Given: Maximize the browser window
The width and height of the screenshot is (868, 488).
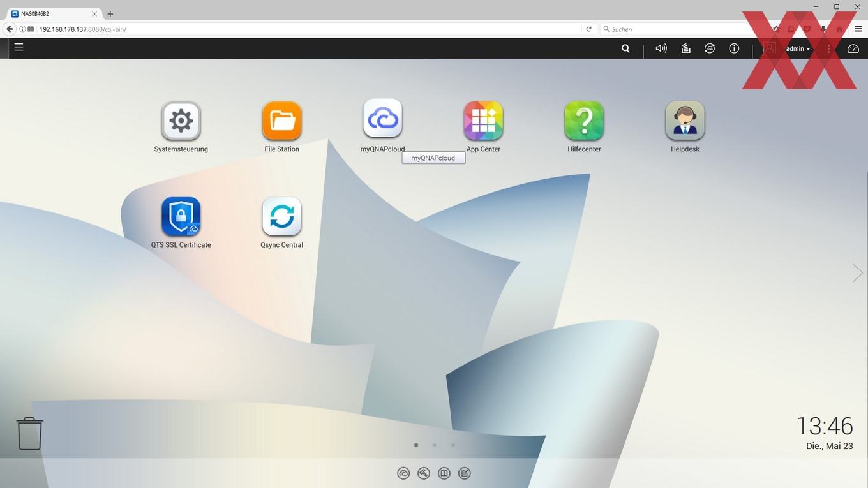Looking at the screenshot, I should (837, 6).
